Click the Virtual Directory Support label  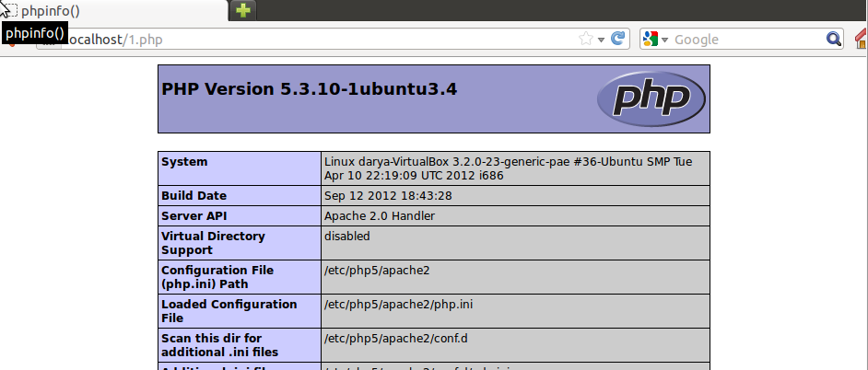click(x=213, y=243)
